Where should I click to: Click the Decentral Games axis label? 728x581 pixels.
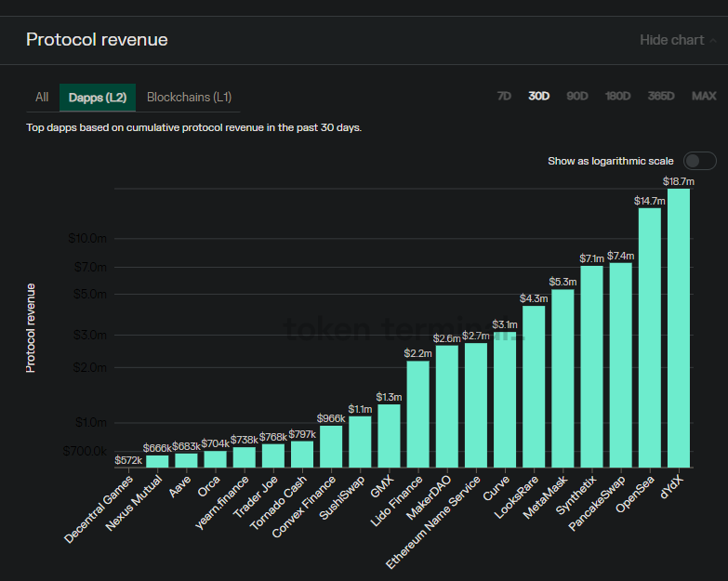click(x=99, y=509)
